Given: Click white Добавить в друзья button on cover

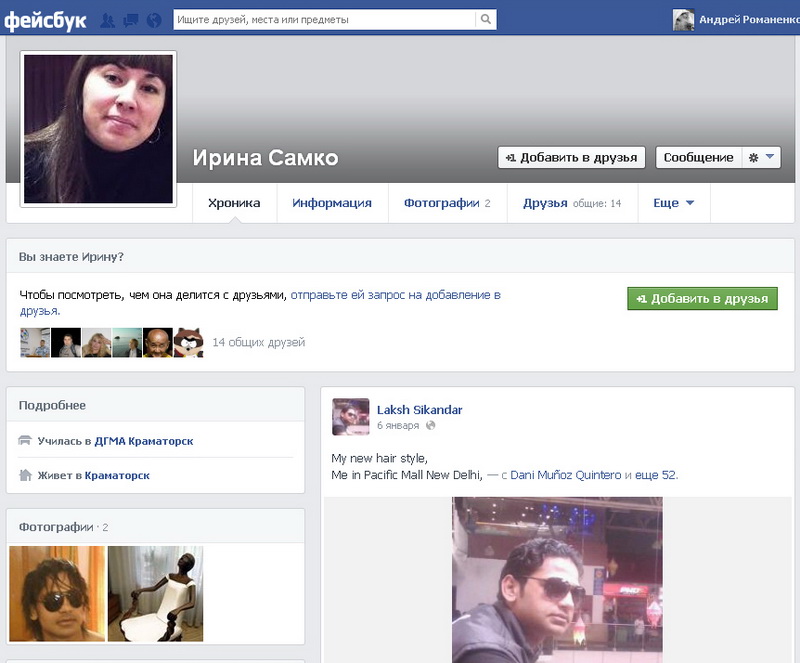Looking at the screenshot, I should (571, 158).
